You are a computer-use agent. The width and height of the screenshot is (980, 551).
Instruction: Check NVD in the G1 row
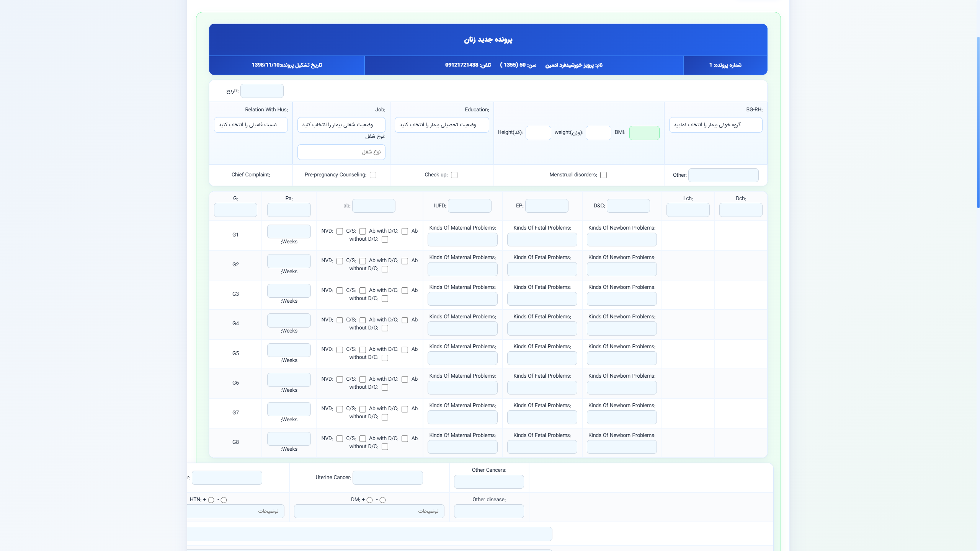340,231
